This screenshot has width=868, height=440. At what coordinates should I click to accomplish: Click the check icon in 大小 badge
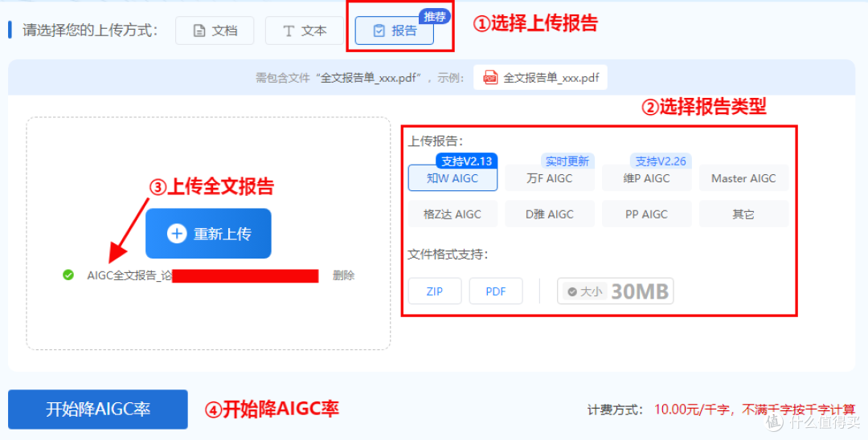[572, 291]
